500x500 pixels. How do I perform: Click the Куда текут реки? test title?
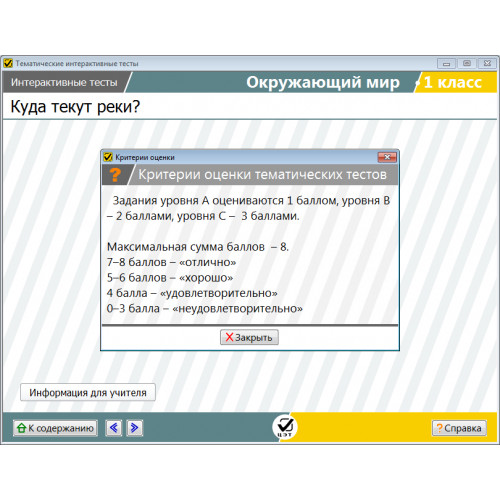pos(75,107)
